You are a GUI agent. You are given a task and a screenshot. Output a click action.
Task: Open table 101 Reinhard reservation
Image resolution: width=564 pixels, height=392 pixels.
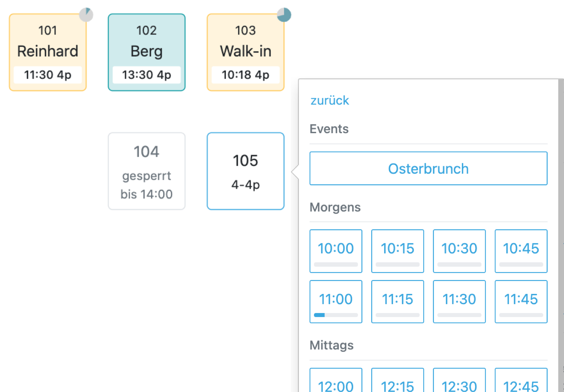(x=48, y=52)
